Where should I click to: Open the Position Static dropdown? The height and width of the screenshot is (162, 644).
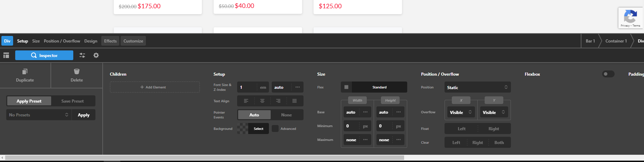pyautogui.click(x=477, y=87)
